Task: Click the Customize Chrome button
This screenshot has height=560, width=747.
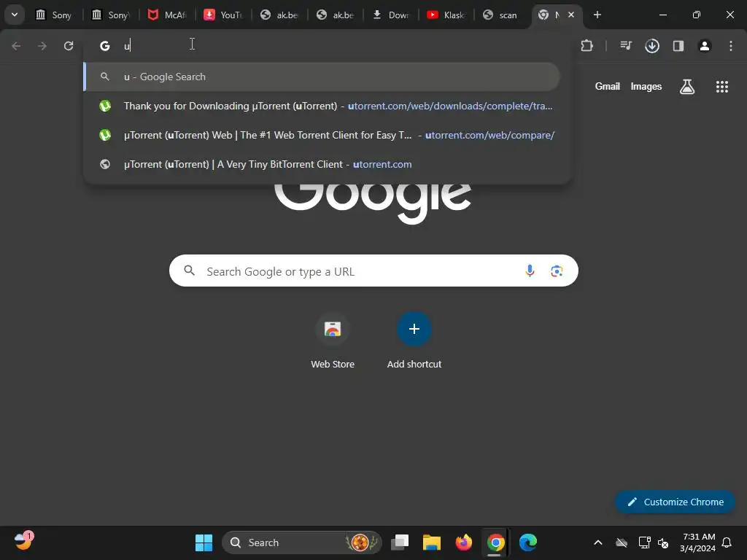Action: point(675,502)
